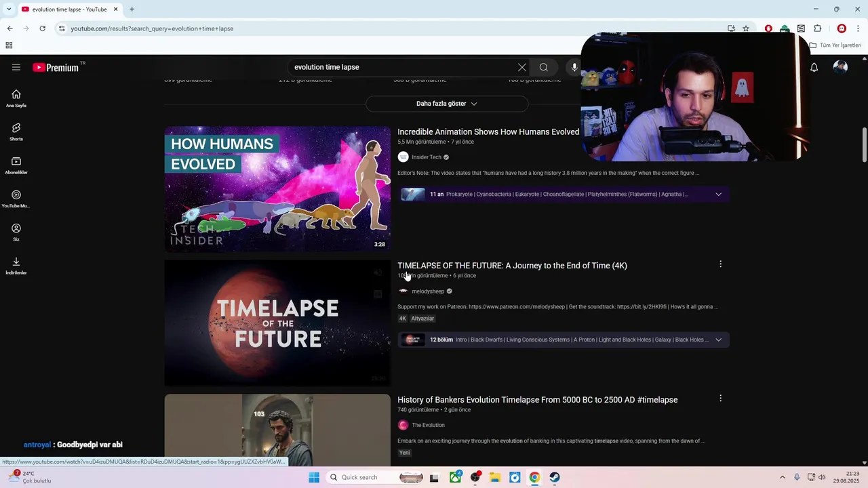Expand Daha fazla göster section
868x488 pixels.
[x=447, y=104]
